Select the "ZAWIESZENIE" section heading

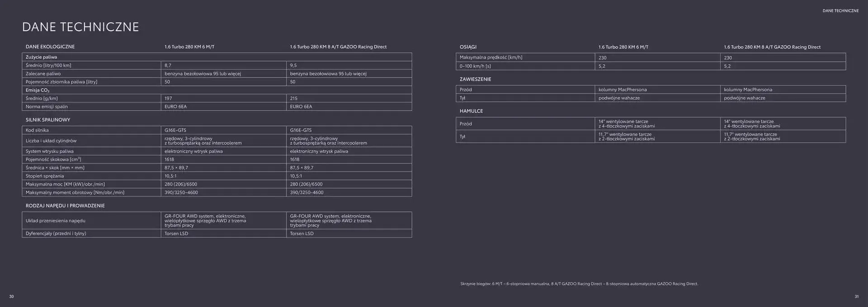coord(475,79)
